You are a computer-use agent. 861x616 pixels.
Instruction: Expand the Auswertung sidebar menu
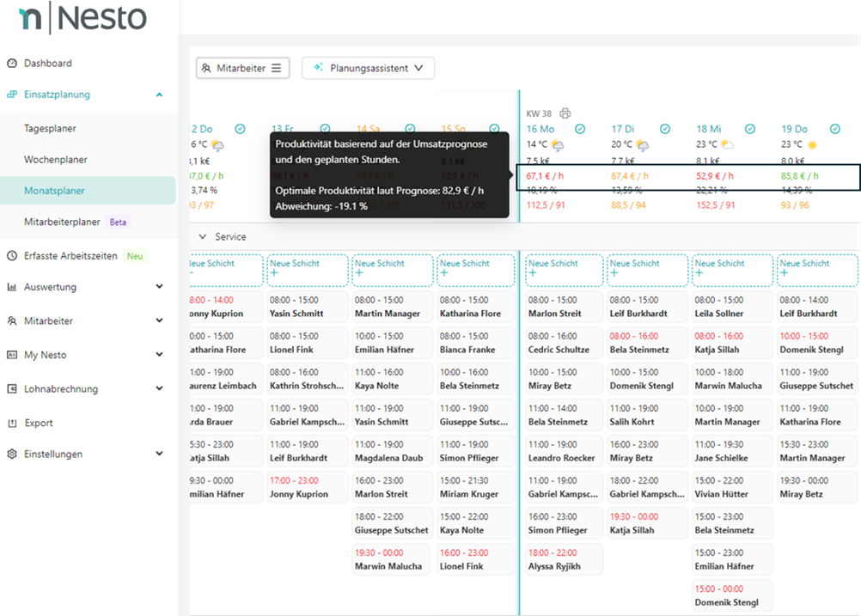click(x=159, y=287)
